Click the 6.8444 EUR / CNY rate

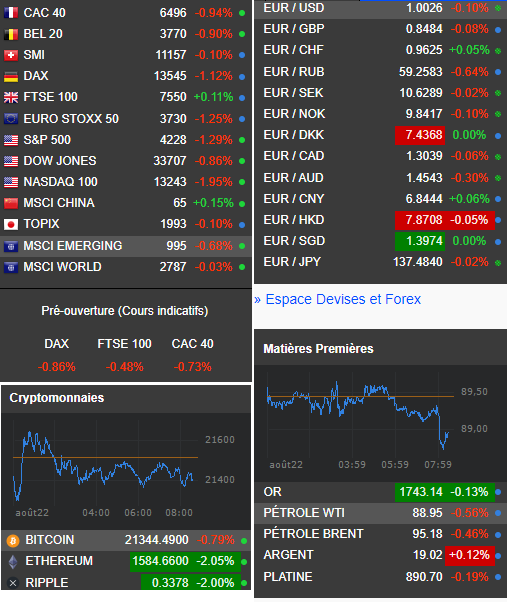[424, 199]
